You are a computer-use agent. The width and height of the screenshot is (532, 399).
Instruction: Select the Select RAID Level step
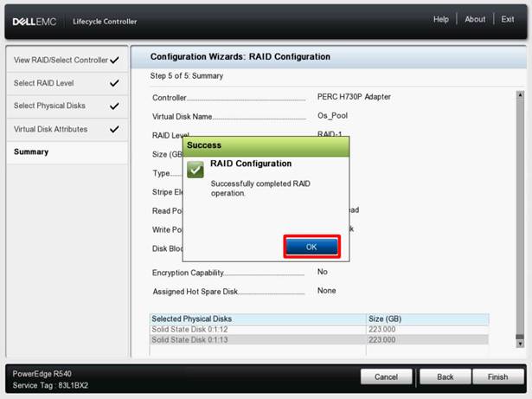coord(67,83)
